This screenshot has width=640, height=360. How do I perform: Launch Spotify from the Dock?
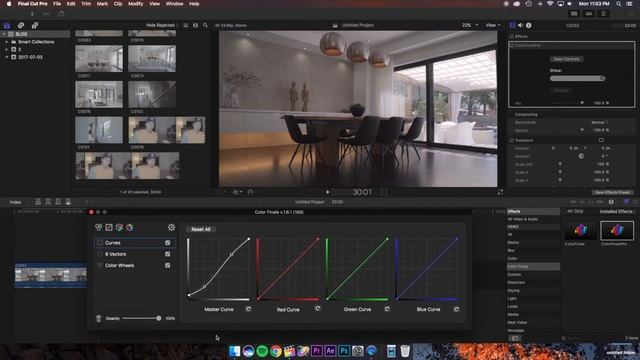(x=262, y=351)
